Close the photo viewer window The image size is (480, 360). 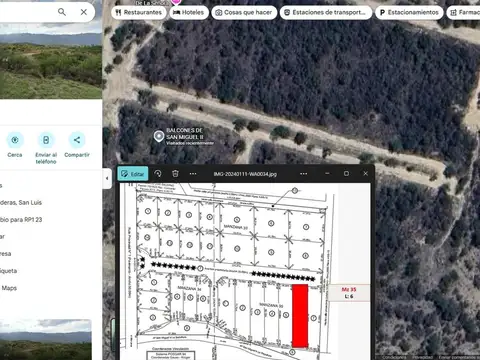tap(365, 173)
